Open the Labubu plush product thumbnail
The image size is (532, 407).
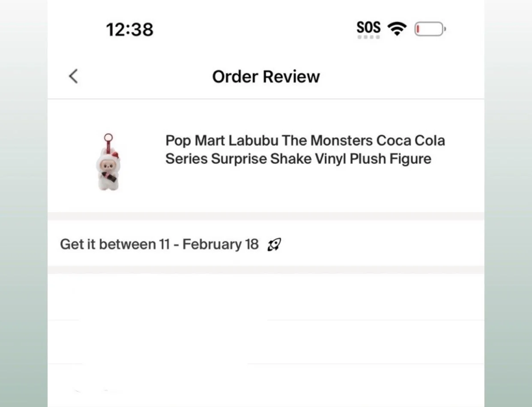click(x=107, y=162)
